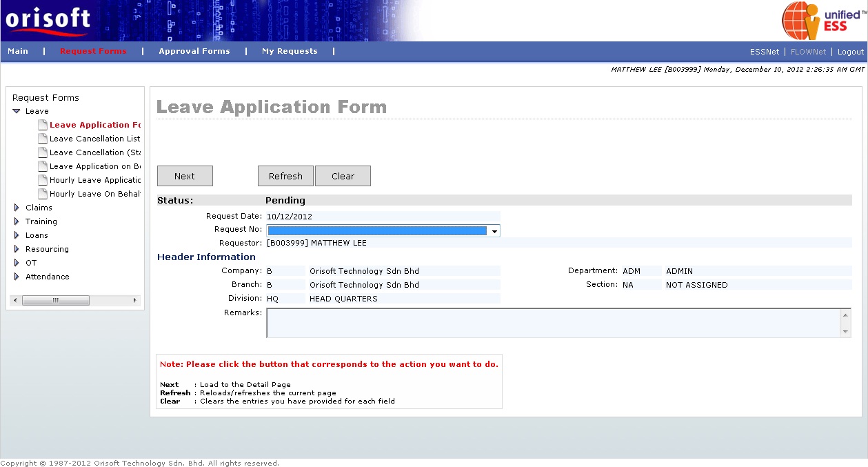Click the Refresh button

[285, 176]
